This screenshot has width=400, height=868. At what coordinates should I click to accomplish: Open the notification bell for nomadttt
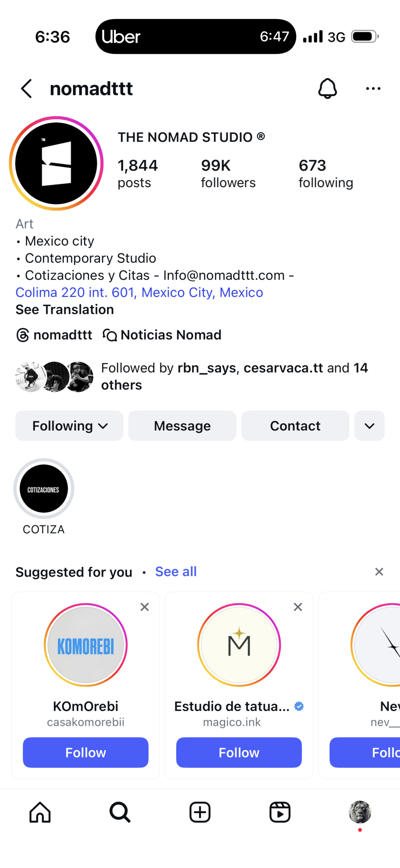click(x=327, y=89)
